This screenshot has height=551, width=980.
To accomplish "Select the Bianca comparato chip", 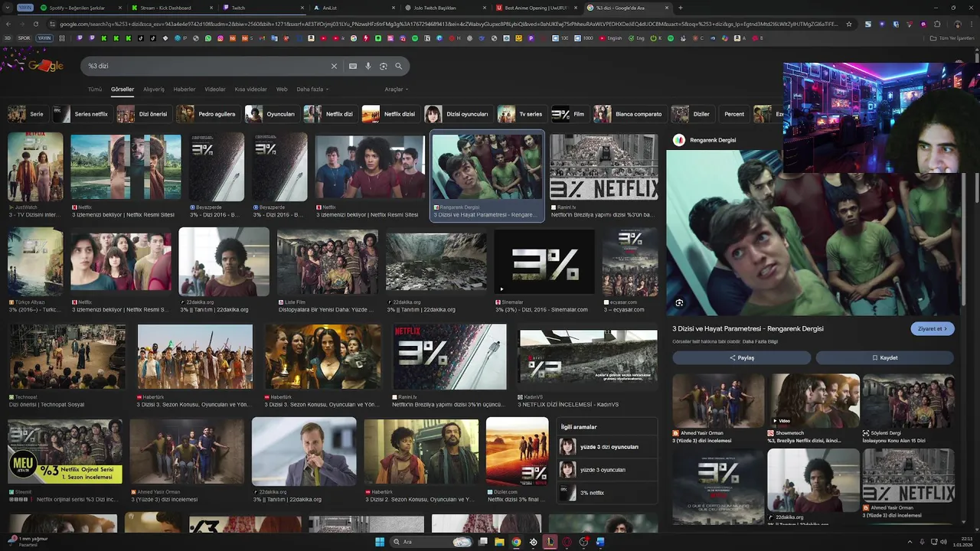I will click(x=629, y=114).
